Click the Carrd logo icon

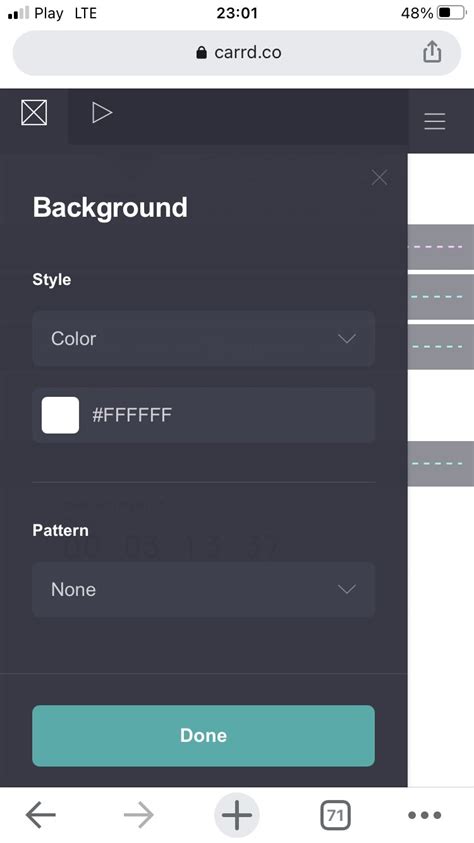(x=34, y=113)
